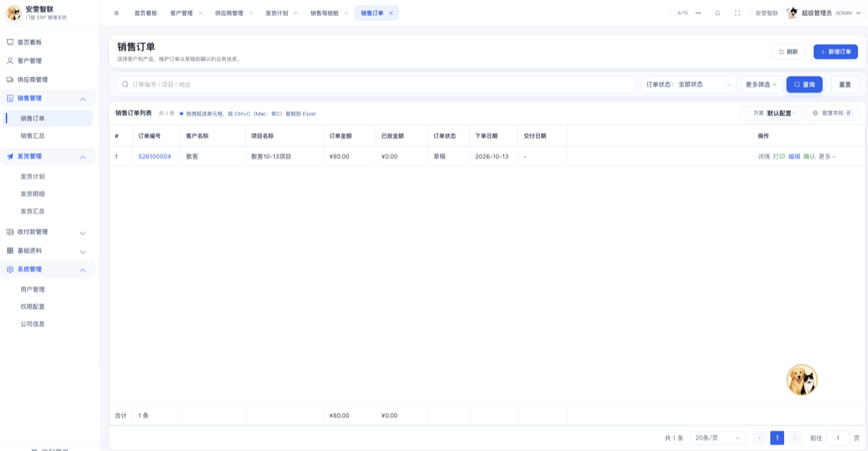868x451 pixels.
Task: Click the 刷新 button
Action: (788, 51)
